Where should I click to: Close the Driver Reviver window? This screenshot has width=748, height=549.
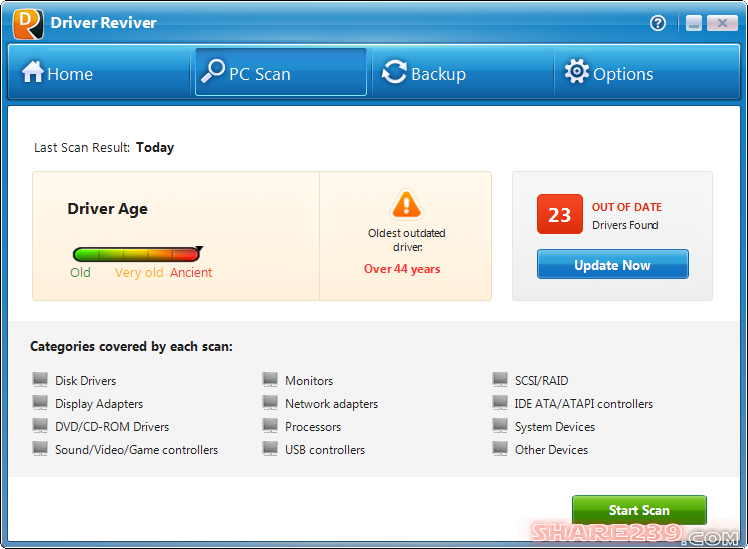point(722,23)
